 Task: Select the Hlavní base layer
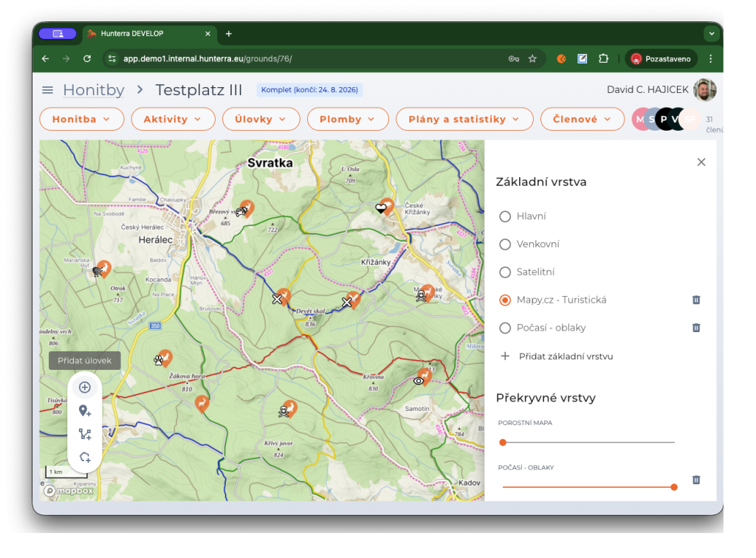[x=506, y=216]
